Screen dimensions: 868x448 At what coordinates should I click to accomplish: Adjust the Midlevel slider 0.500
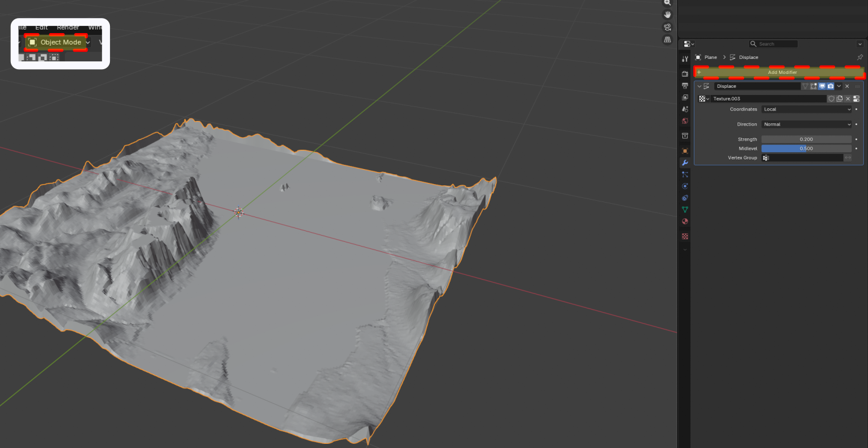[807, 149]
